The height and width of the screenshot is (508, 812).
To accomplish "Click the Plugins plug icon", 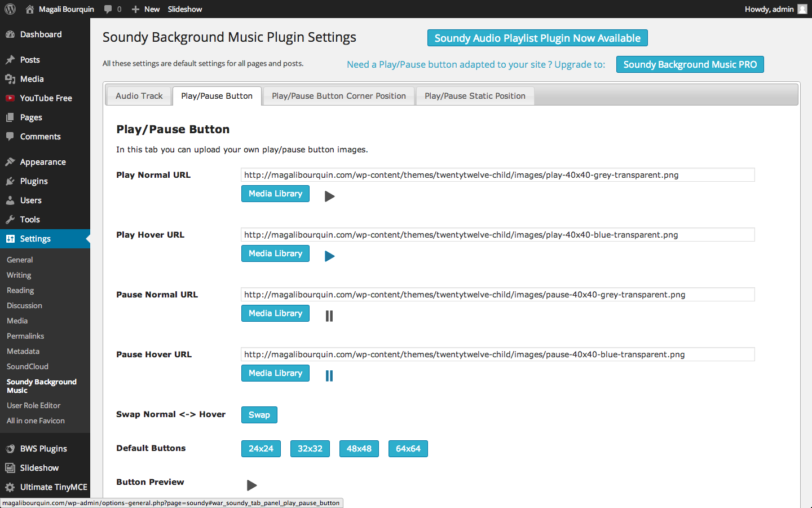I will coord(10,181).
